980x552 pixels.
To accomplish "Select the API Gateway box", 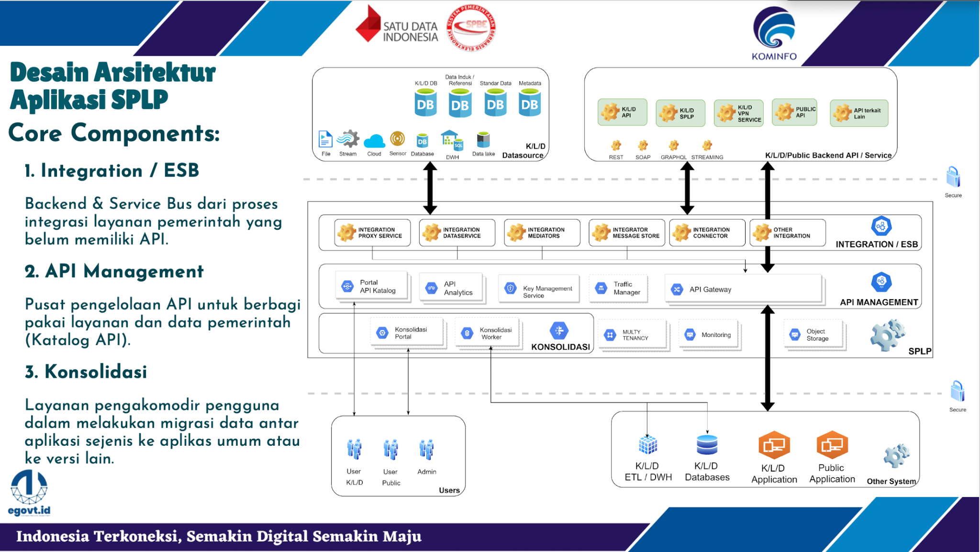I will [x=743, y=289].
